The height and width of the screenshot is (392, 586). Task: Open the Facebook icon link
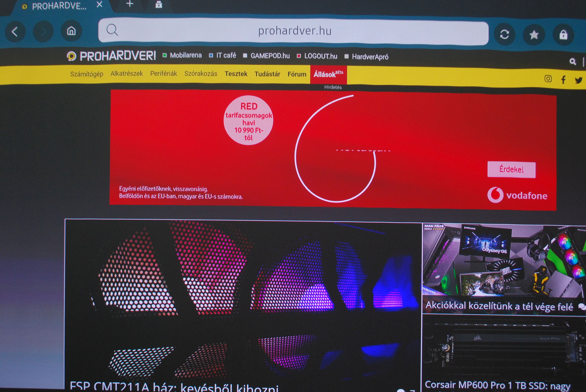pos(563,80)
